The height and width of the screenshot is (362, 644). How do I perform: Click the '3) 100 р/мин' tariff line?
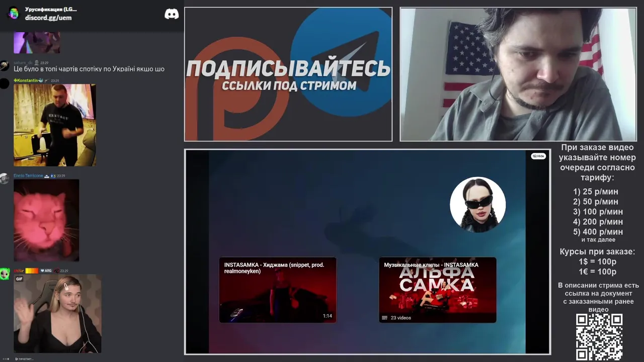598,212
